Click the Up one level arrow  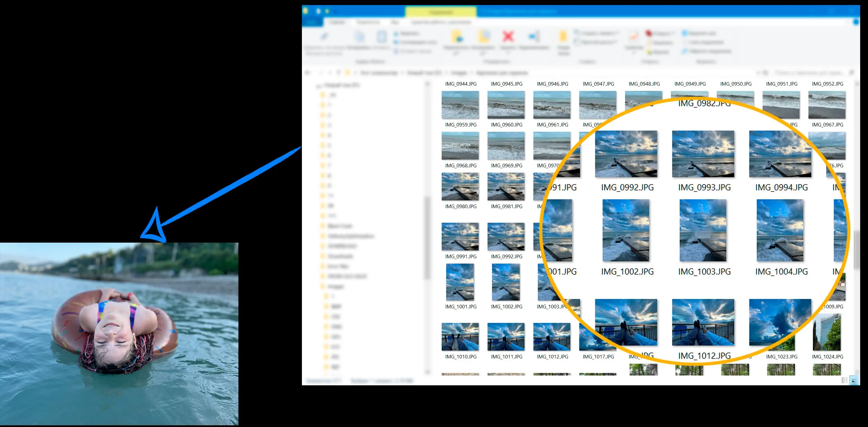339,72
